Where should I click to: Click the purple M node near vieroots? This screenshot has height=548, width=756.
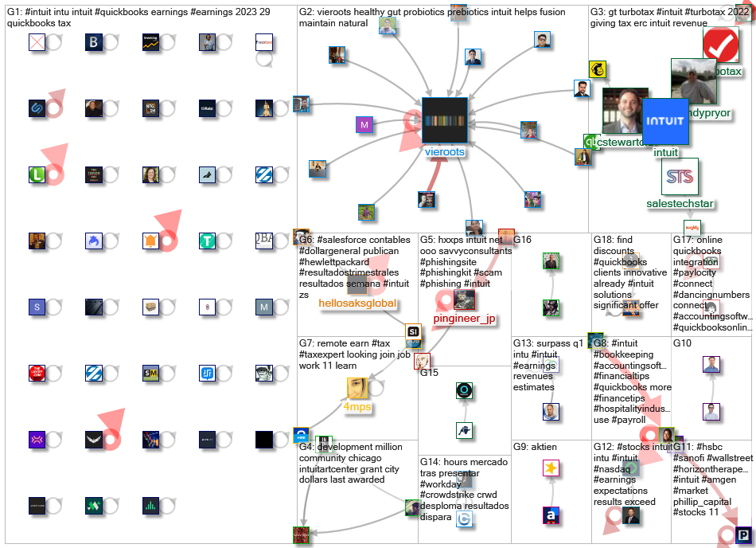pyautogui.click(x=364, y=125)
